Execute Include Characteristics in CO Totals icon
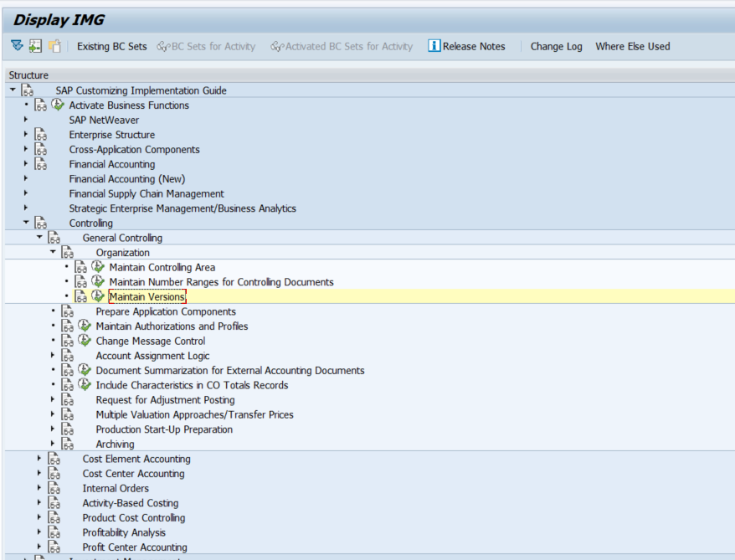This screenshot has width=735, height=560. pyautogui.click(x=85, y=385)
